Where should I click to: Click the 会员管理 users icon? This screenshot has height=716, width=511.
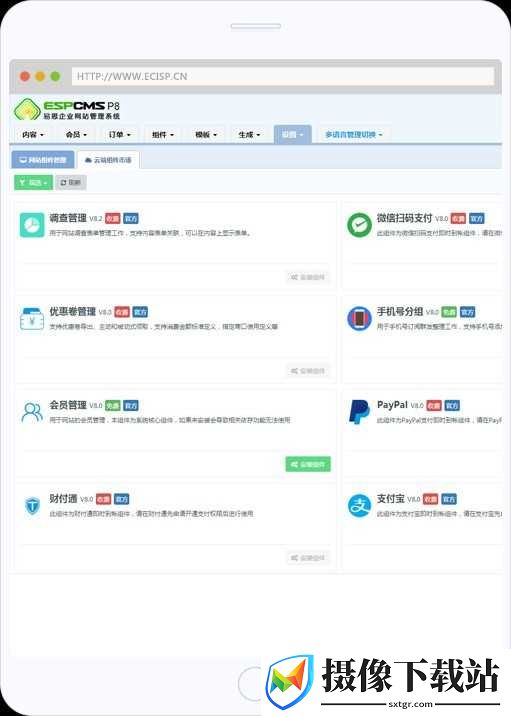(x=32, y=412)
